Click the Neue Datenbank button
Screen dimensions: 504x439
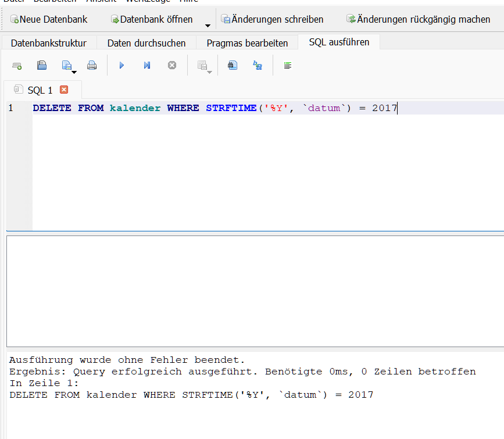(x=49, y=19)
